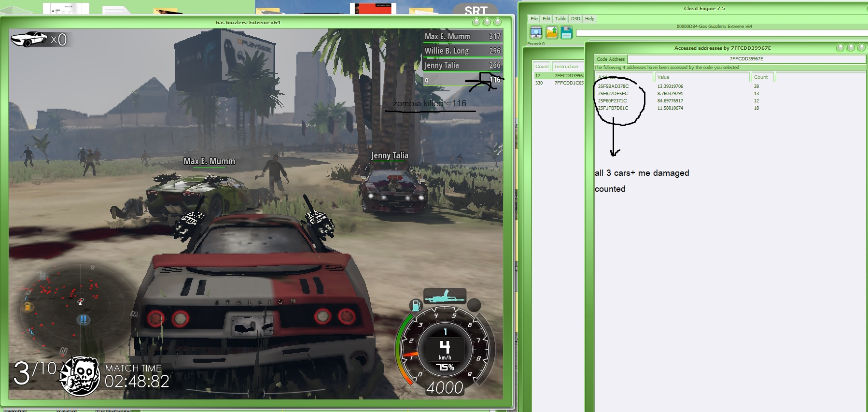The width and height of the screenshot is (868, 412).
Task: Open the Edit menu
Action: click(546, 19)
